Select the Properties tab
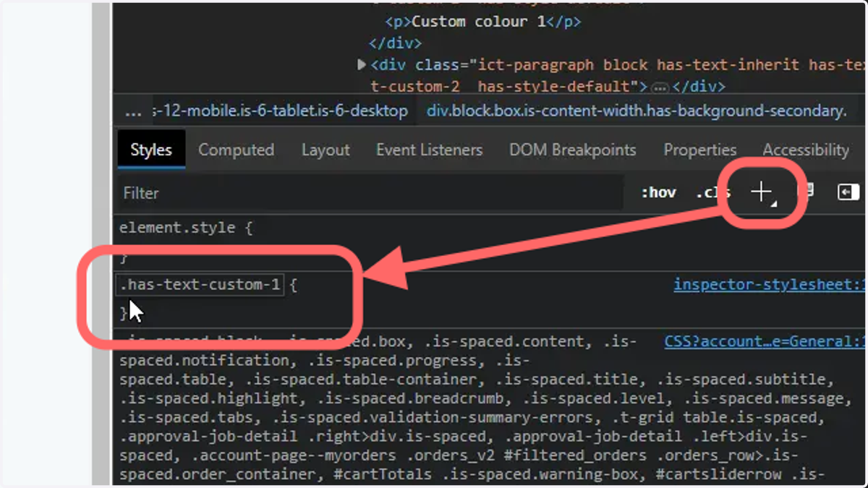 700,150
